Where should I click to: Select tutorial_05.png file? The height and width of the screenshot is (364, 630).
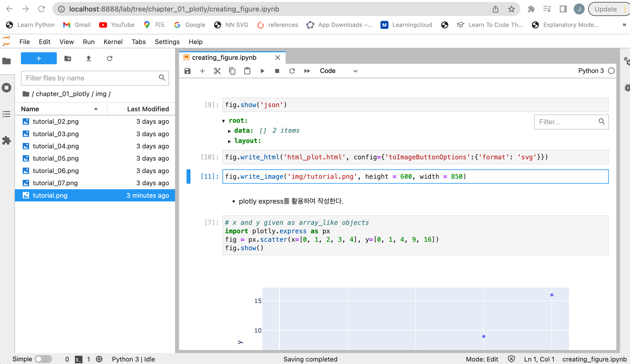pyautogui.click(x=95, y=158)
